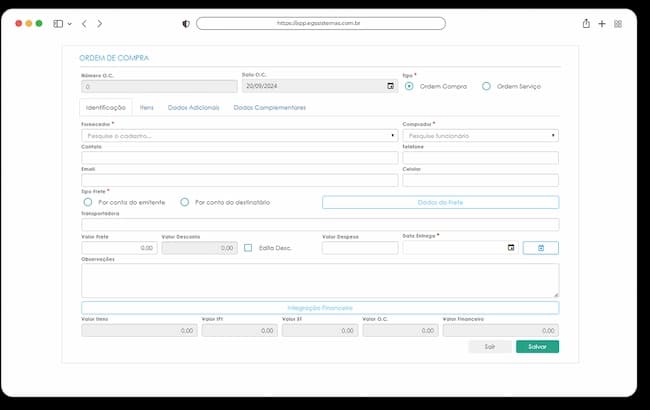Click the browser share icon

pos(586,24)
